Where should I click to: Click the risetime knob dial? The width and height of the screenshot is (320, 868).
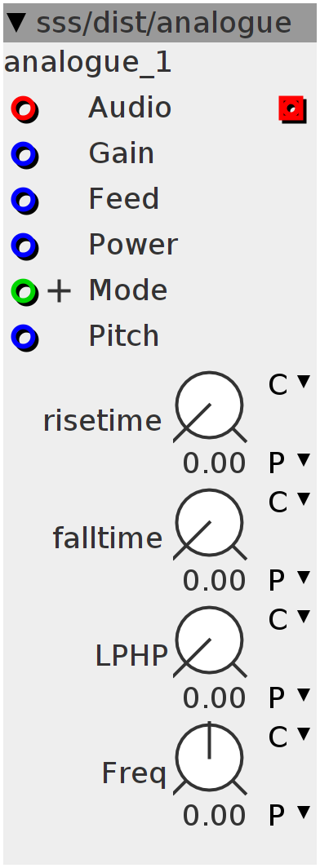click(x=210, y=407)
